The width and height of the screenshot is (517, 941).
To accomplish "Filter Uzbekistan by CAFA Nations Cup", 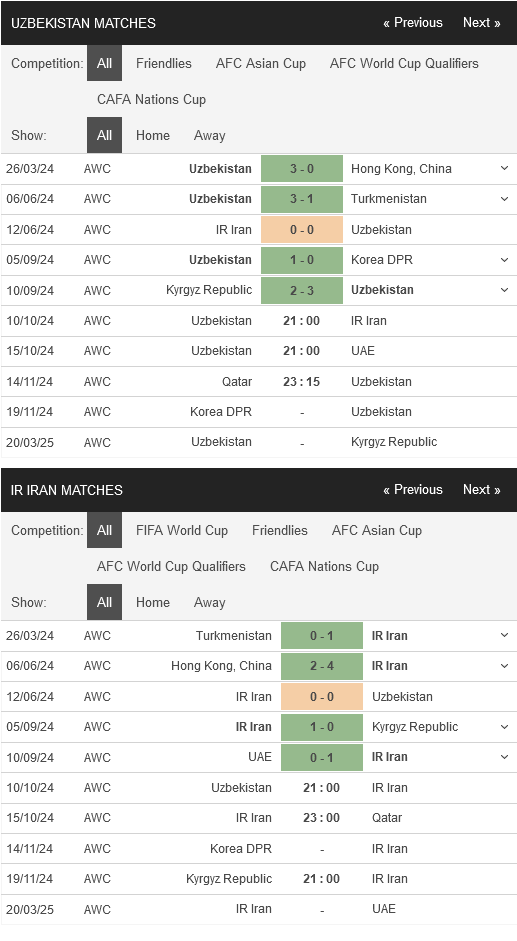I will coord(151,99).
